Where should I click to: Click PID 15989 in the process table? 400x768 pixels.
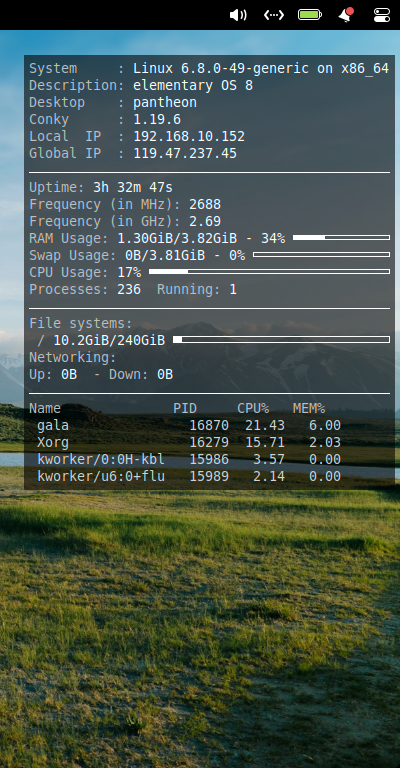click(x=209, y=476)
